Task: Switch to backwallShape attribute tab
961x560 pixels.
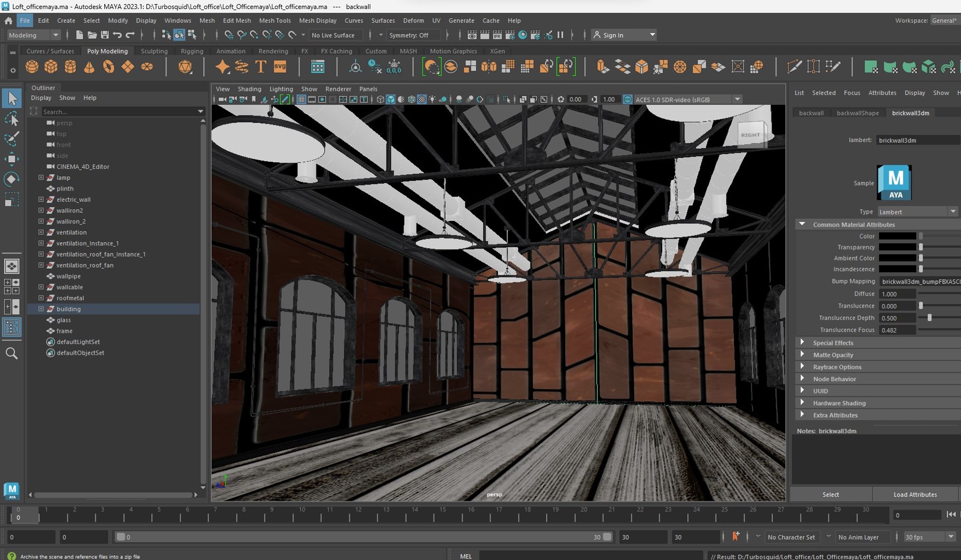Action: point(857,113)
